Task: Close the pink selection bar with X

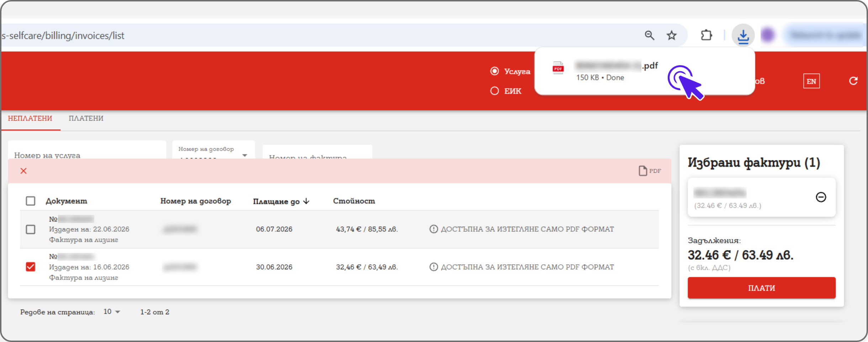Action: (x=23, y=171)
